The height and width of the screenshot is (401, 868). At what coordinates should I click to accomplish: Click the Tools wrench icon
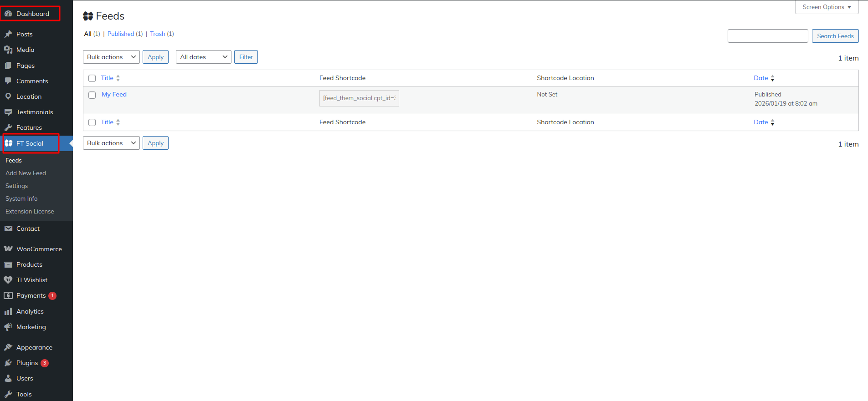point(8,394)
